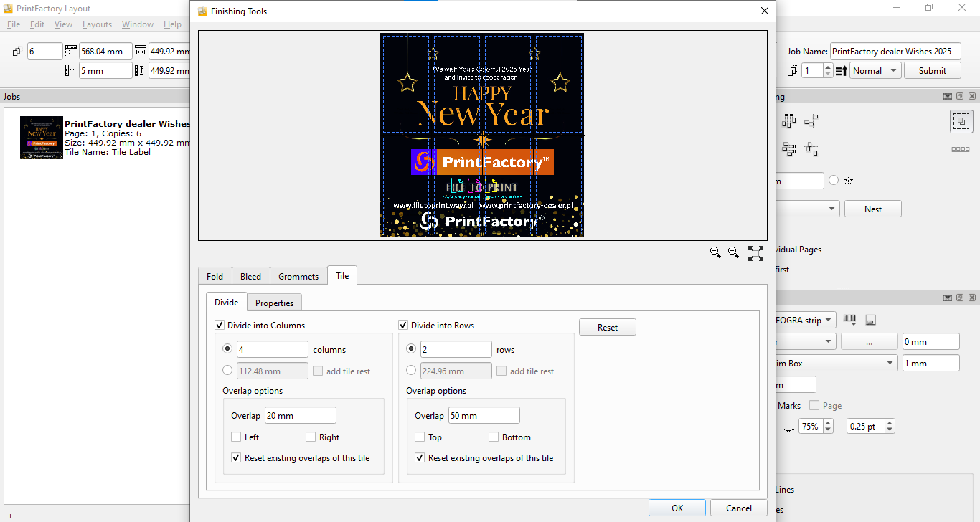Image resolution: width=980 pixels, height=522 pixels.
Task: Enable the Left overlap checkbox
Action: tap(236, 437)
